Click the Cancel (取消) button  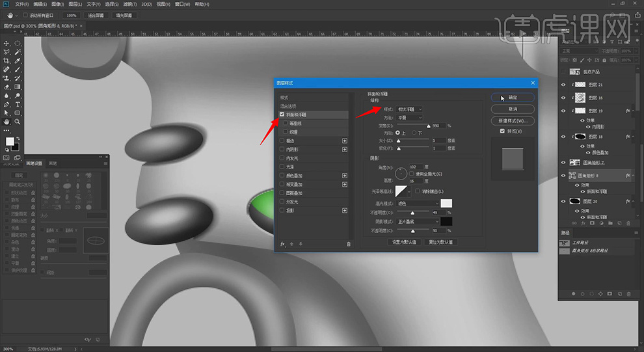pyautogui.click(x=513, y=109)
